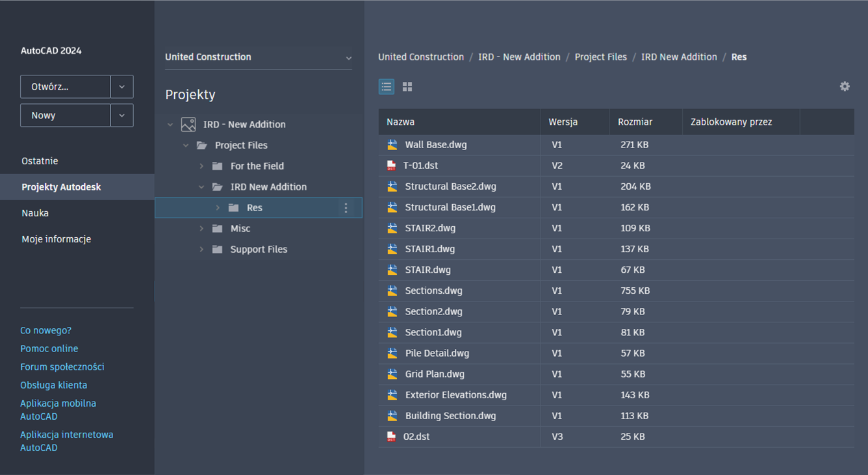The image size is (868, 475).
Task: Select the Exterior Elevations.dwg file name
Action: pyautogui.click(x=456, y=394)
